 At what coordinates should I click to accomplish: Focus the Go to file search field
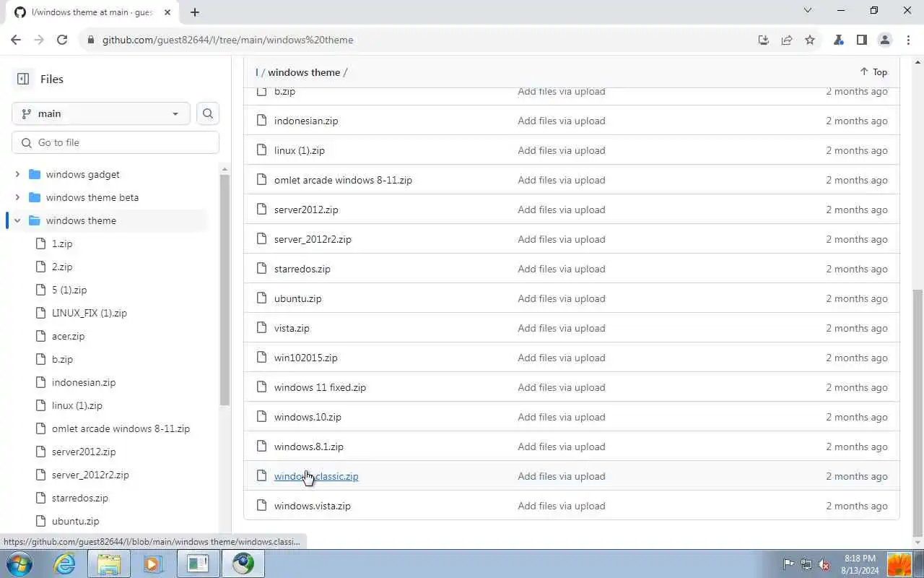(x=115, y=142)
